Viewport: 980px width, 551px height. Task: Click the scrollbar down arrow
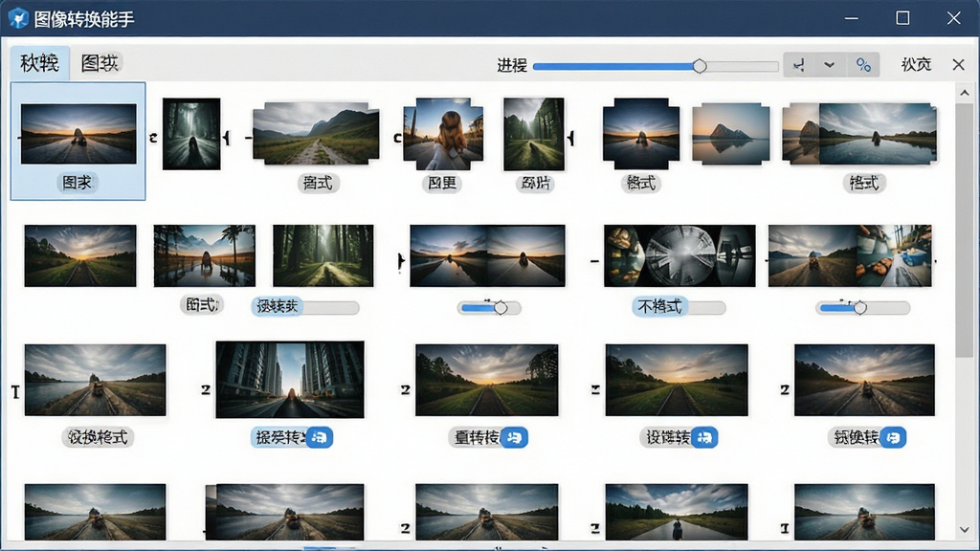click(965, 530)
